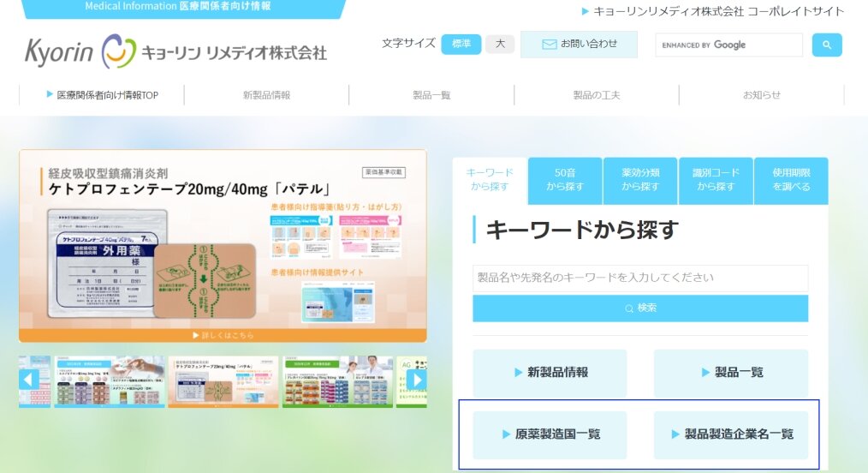Open お問い合わせ contact button with envelope
This screenshot has height=473, width=868.
[579, 45]
